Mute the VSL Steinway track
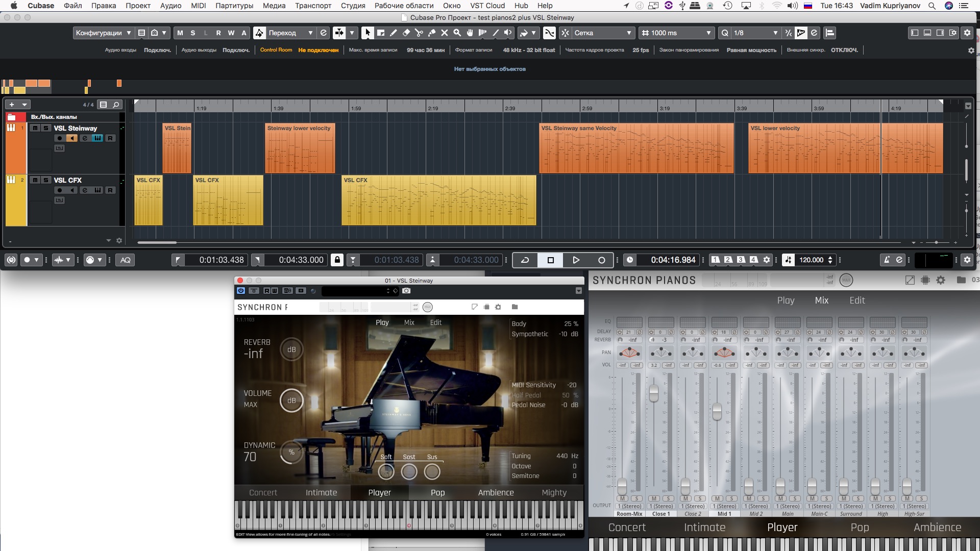 35,128
